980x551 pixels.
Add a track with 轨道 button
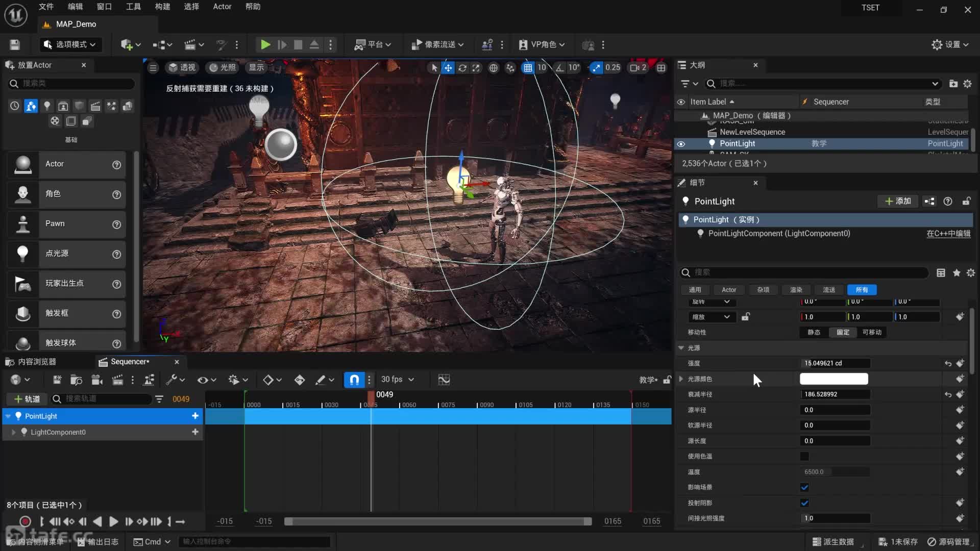tap(27, 399)
